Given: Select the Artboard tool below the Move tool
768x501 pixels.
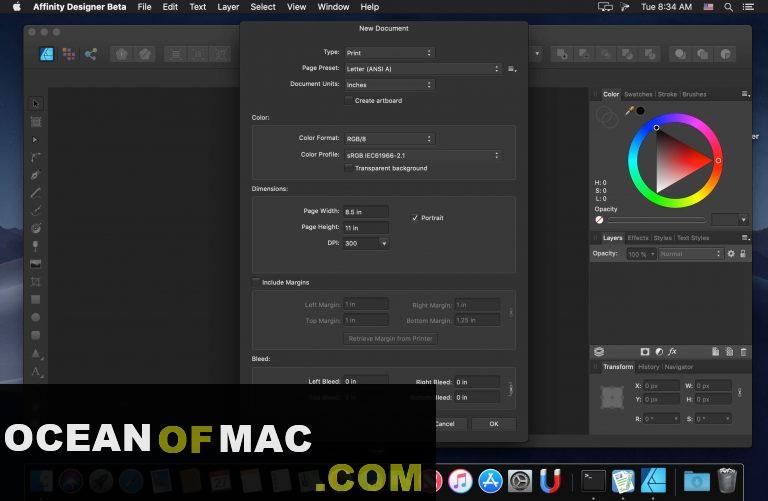Looking at the screenshot, I should 35,122.
